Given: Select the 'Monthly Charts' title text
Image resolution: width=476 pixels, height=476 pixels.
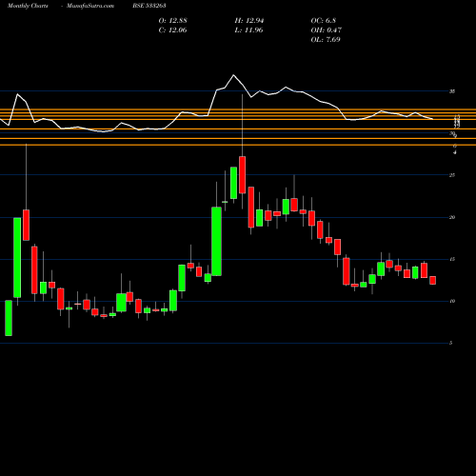Looking at the screenshot, I should 28,6.
